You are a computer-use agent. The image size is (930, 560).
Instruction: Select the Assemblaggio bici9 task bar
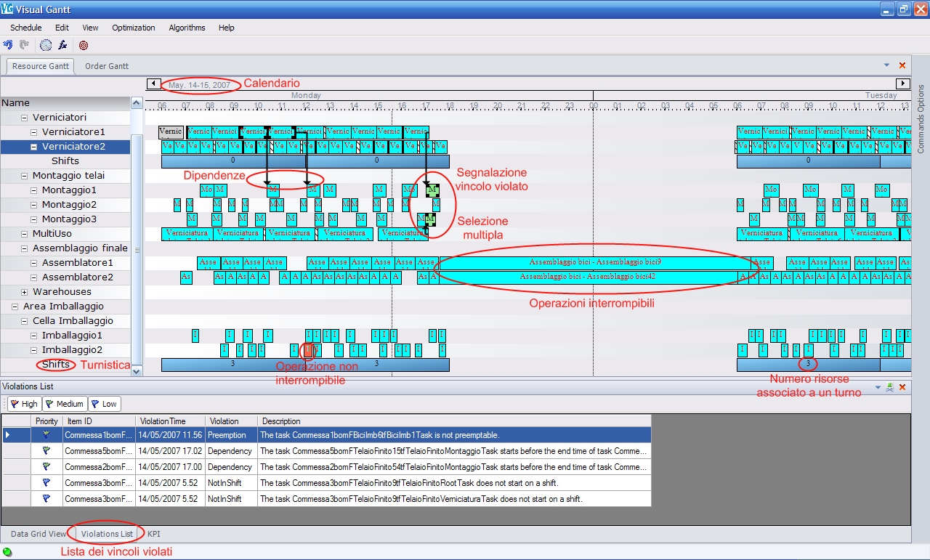click(595, 262)
